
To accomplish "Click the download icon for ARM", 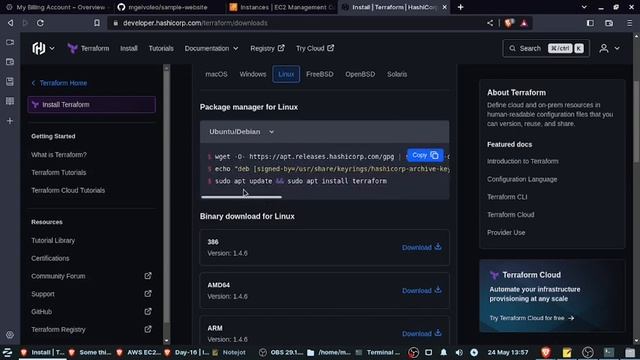I will coord(438,333).
